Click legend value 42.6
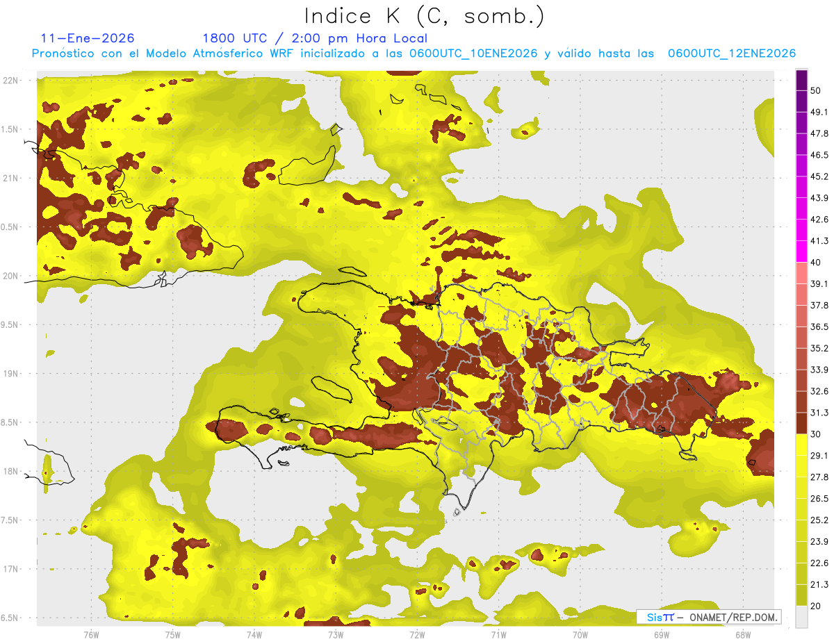 click(x=819, y=220)
